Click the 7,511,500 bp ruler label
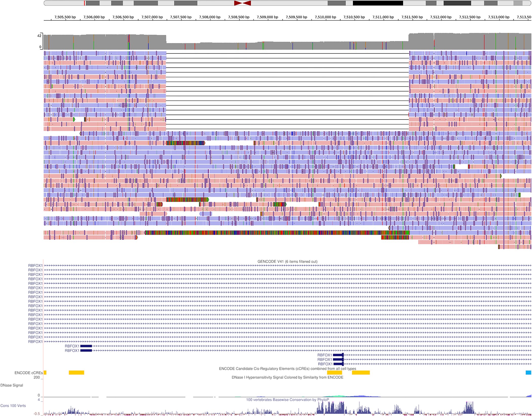This screenshot has width=532, height=416. [x=412, y=17]
